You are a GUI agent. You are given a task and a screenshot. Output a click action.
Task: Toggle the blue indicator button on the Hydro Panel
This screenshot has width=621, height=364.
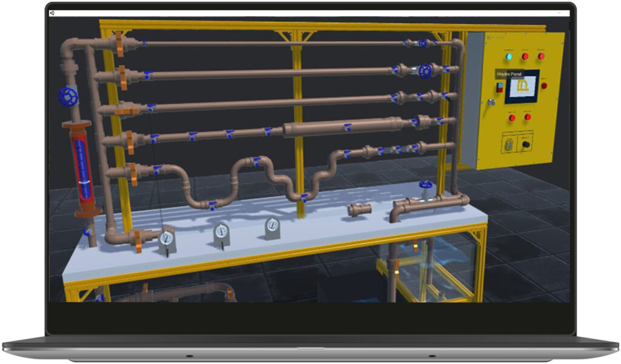(x=509, y=56)
